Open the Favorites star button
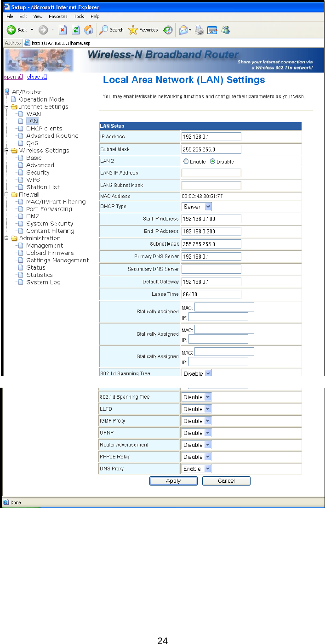The height and width of the screenshot is (644, 325). coord(143,30)
